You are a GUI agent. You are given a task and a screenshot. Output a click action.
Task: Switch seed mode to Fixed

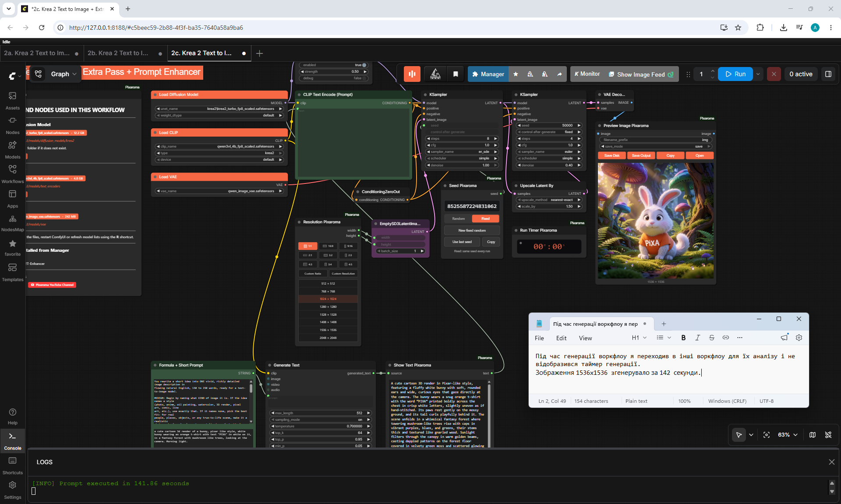pyautogui.click(x=485, y=219)
